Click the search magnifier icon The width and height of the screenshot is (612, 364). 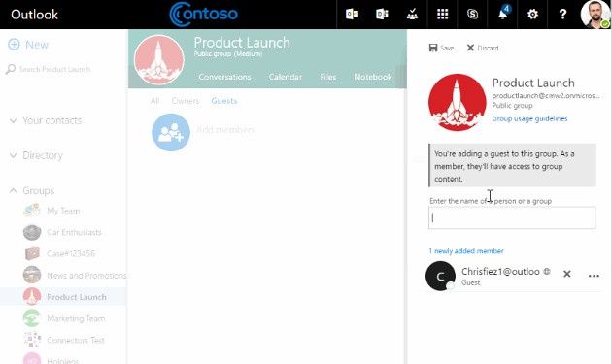click(11, 69)
